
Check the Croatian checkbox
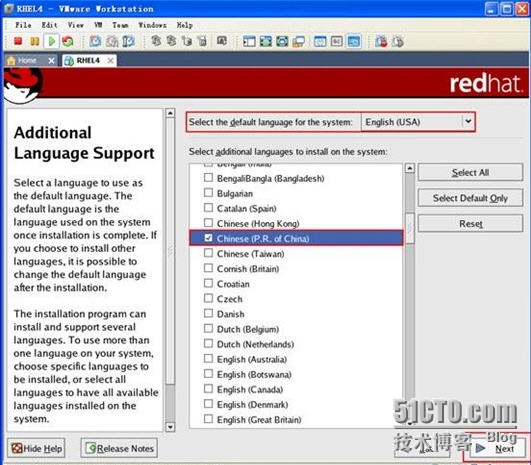coord(208,283)
